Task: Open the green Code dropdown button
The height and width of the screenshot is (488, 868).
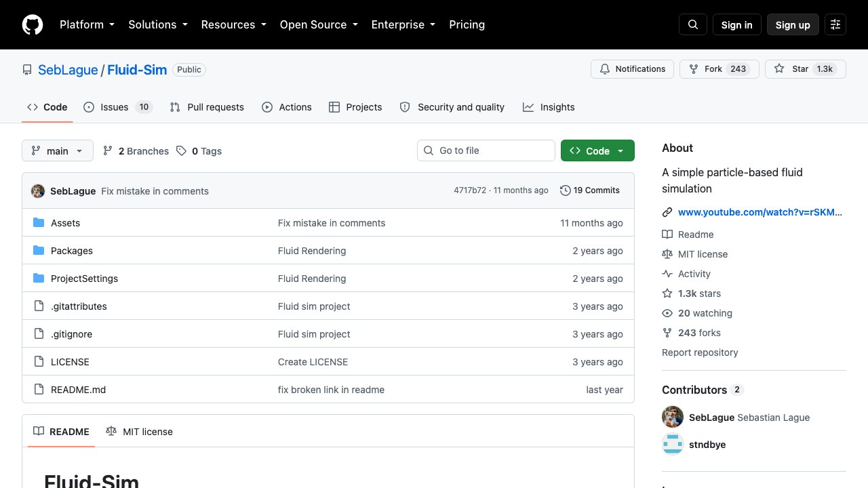Action: [x=597, y=150]
